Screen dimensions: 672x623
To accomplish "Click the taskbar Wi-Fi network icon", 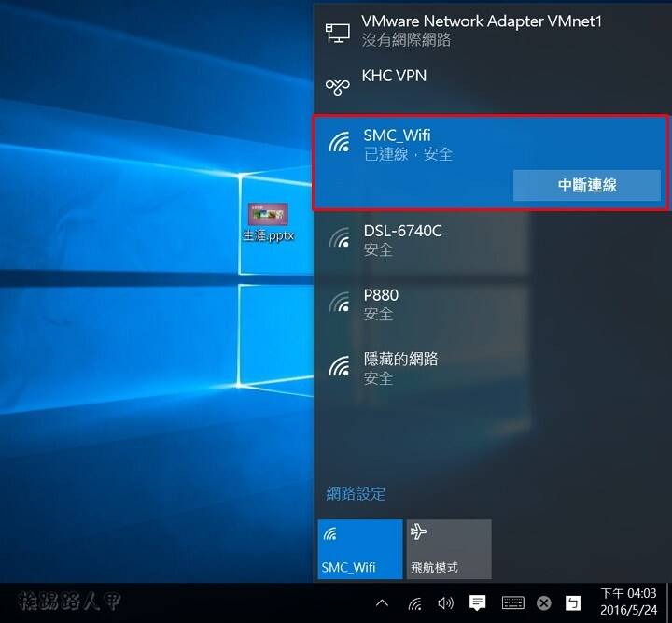I will tap(414, 603).
